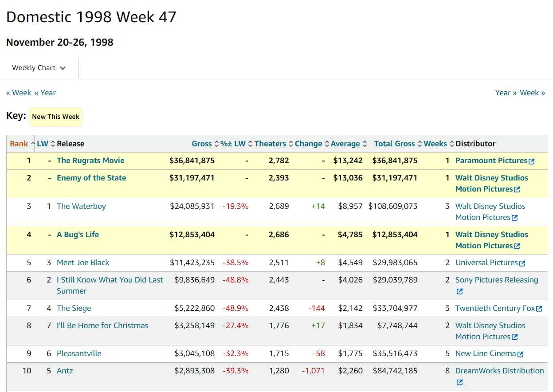This screenshot has height=392, width=553.
Task: Open The Siege release page
Action: (74, 308)
